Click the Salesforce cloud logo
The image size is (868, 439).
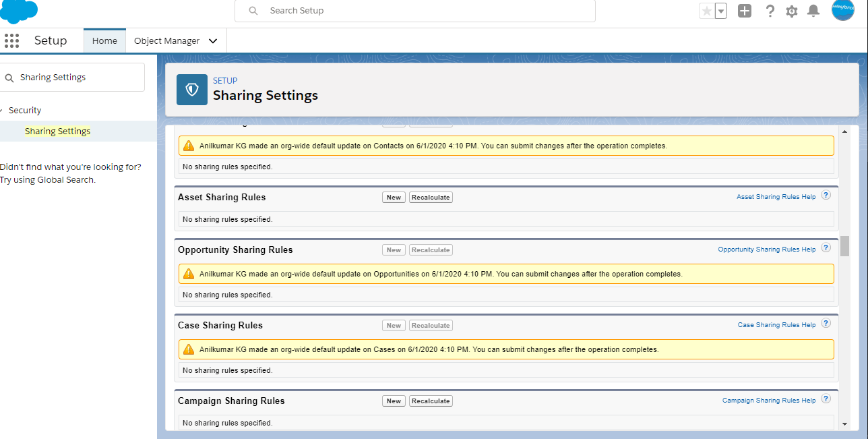[x=19, y=10]
